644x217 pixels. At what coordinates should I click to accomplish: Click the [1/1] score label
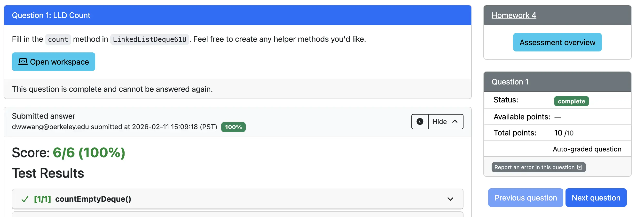point(42,199)
